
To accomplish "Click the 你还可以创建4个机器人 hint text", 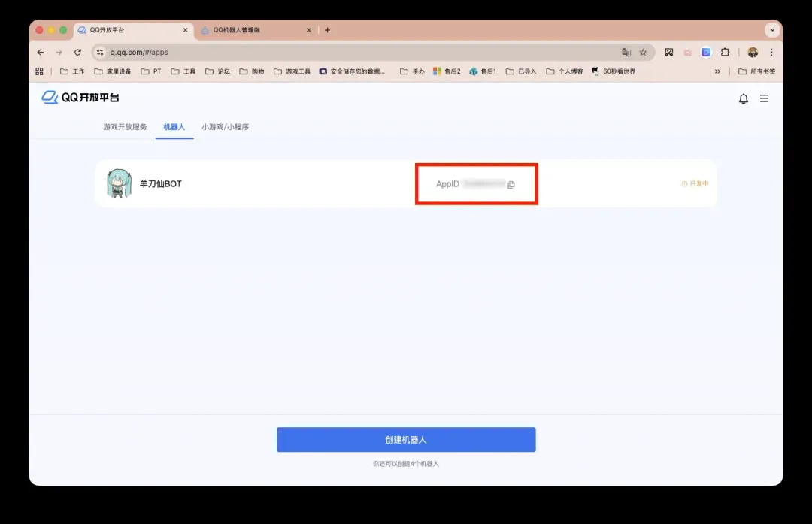I will (405, 463).
